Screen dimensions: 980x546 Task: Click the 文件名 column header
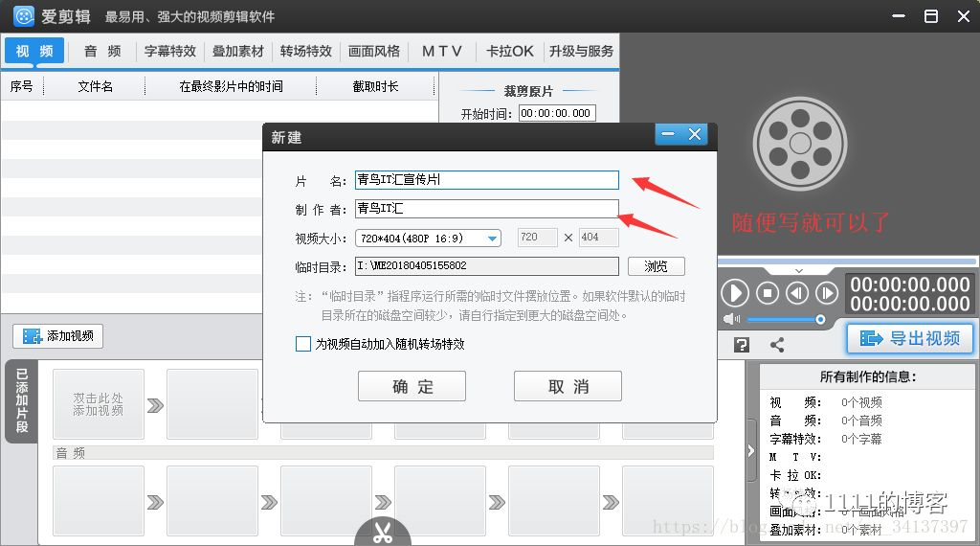[x=95, y=86]
